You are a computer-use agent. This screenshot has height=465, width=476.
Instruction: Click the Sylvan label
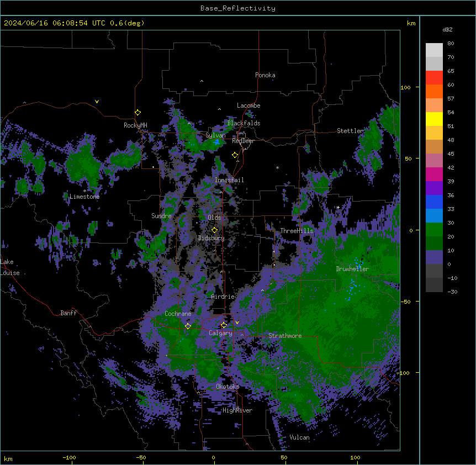(215, 135)
